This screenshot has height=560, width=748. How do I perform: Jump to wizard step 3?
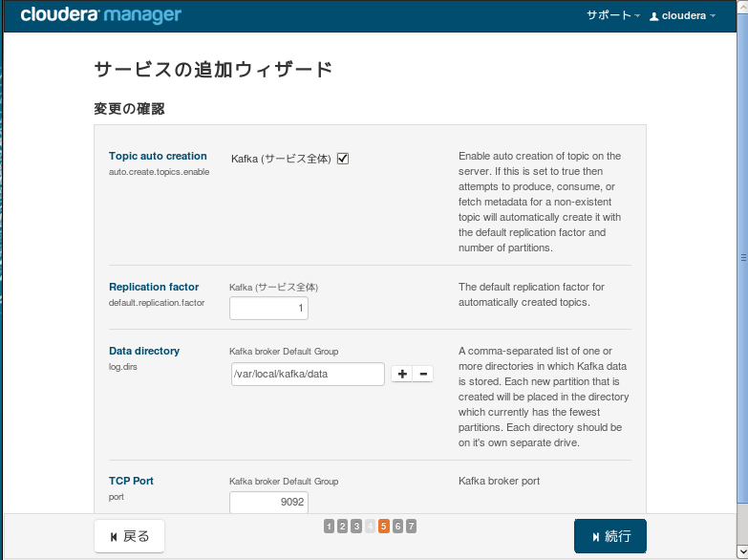click(356, 527)
